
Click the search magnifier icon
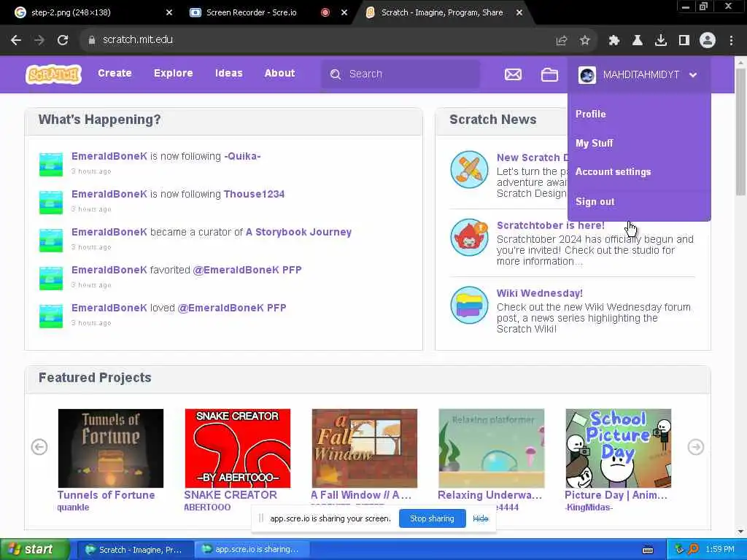click(336, 74)
